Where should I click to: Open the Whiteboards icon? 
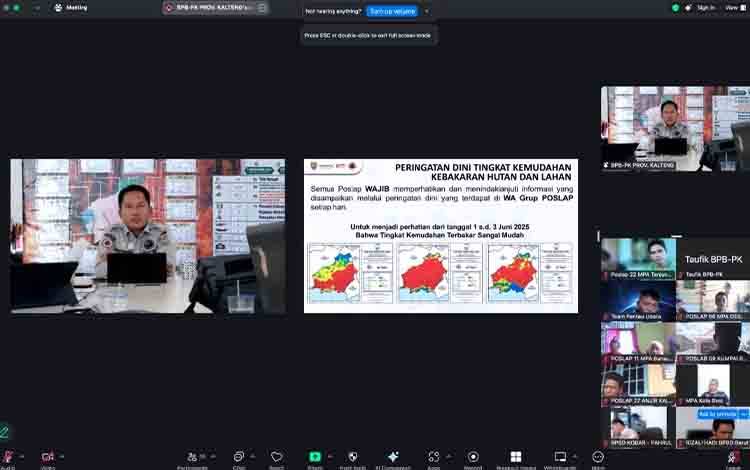560,458
